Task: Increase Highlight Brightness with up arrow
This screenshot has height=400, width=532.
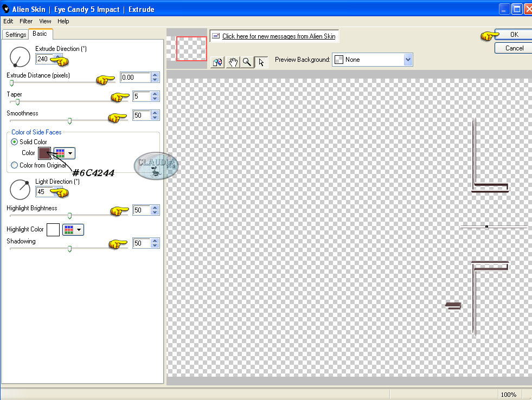Action: tap(155, 208)
